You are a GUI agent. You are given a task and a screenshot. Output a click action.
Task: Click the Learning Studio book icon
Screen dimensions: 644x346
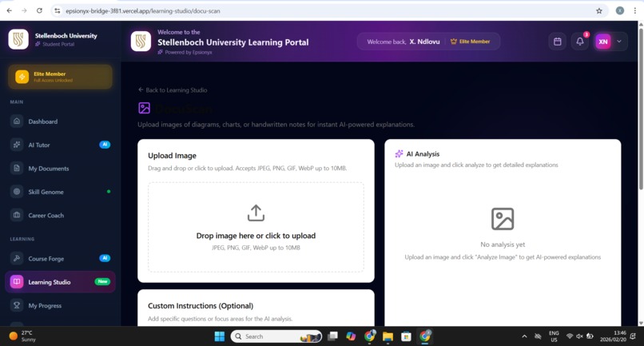[17, 282]
